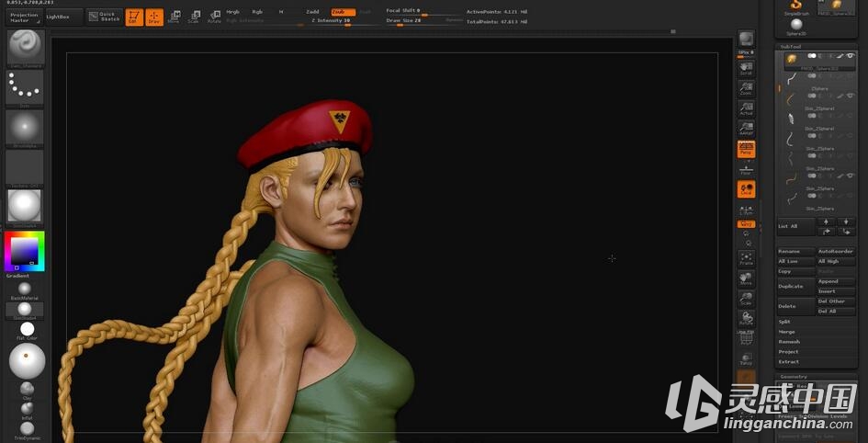This screenshot has height=443, width=868.
Task: Click List All subtools button
Action: (795, 226)
